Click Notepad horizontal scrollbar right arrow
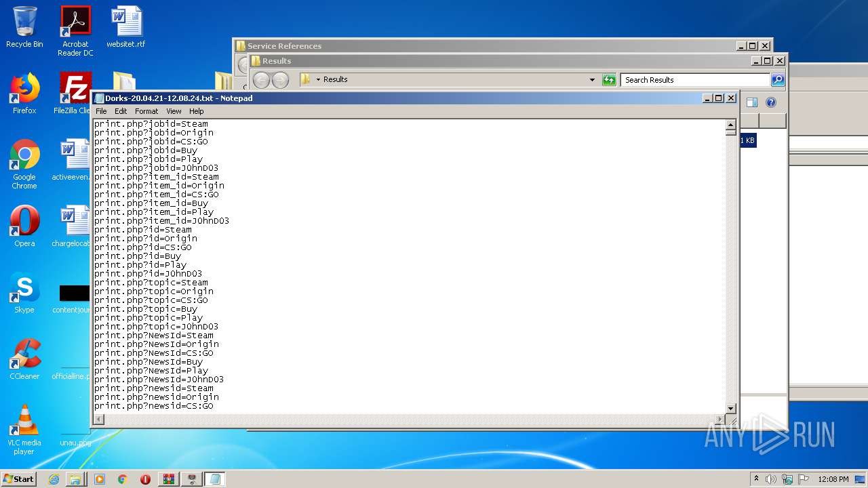 click(x=720, y=420)
